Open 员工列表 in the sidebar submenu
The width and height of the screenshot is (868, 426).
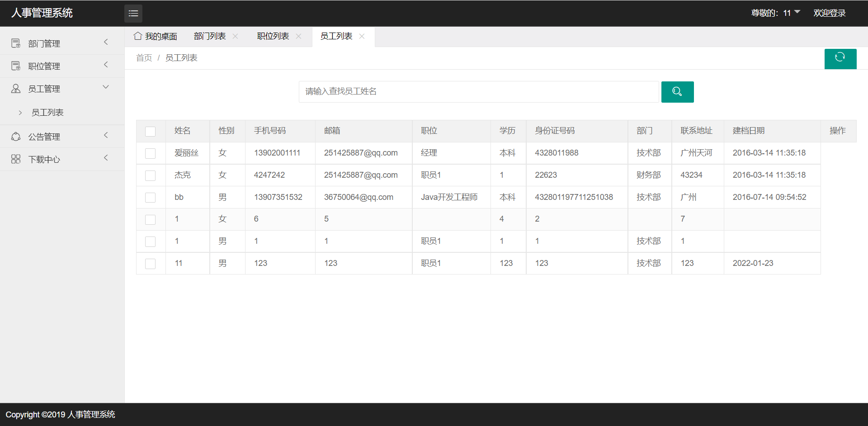(47, 113)
